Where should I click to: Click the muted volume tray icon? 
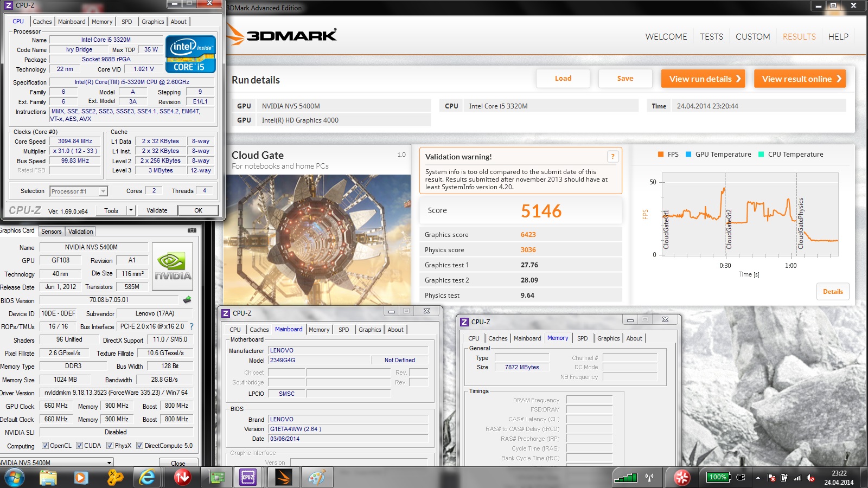(x=810, y=478)
